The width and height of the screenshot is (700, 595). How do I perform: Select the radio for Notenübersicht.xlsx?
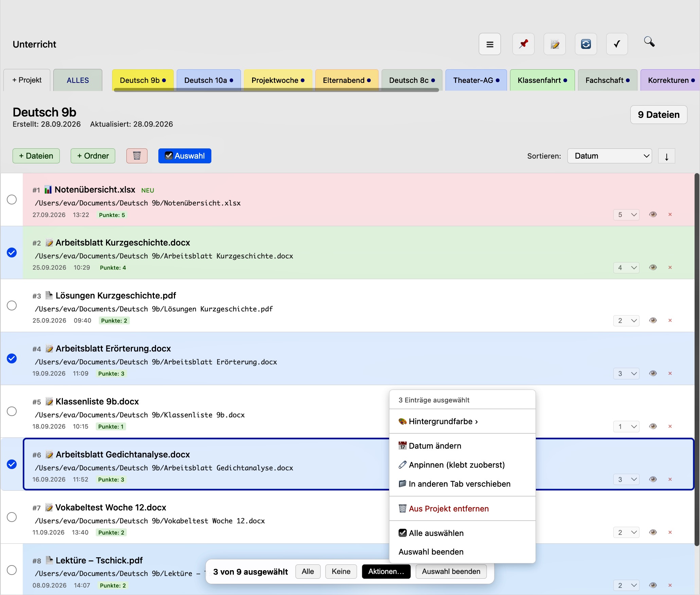coord(12,199)
